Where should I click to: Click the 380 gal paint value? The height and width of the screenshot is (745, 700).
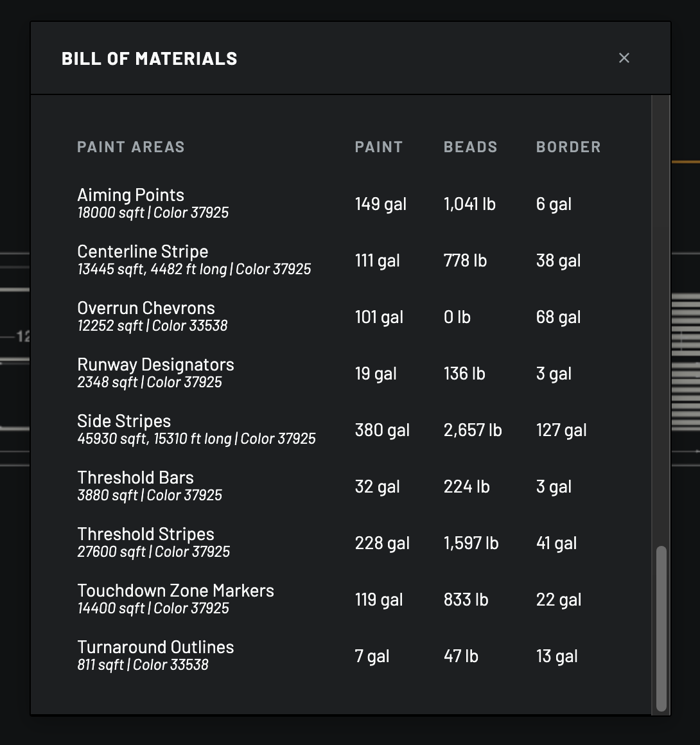[x=382, y=430]
